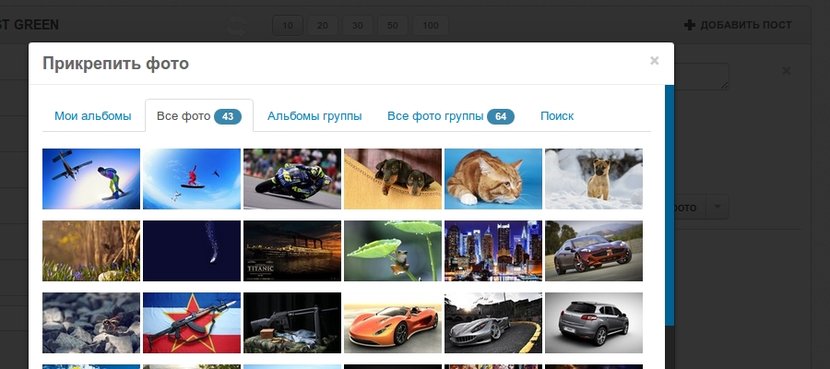Image resolution: width=830 pixels, height=369 pixels.
Task: Close the Прикрепить фото dialog
Action: (x=654, y=61)
